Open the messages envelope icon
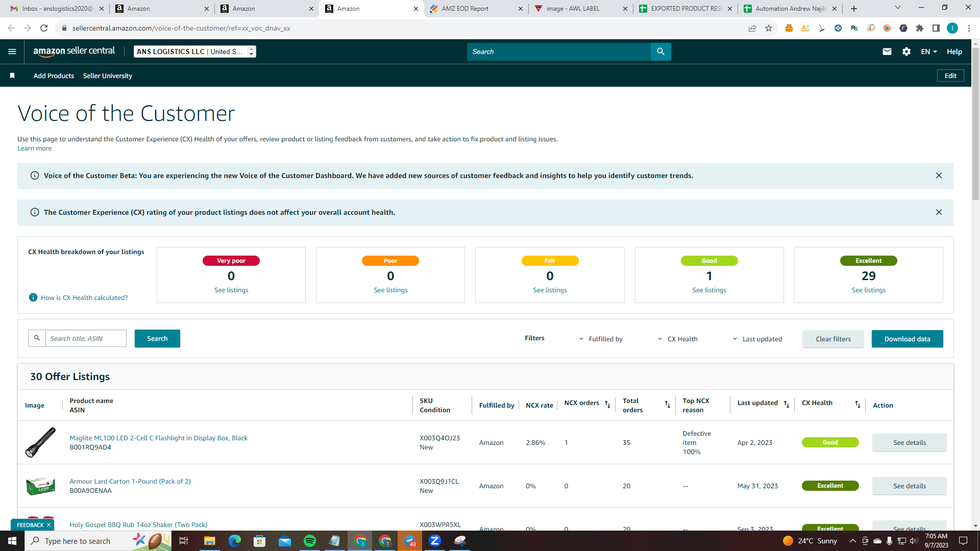Screen dimensions: 980x551 click(887, 52)
